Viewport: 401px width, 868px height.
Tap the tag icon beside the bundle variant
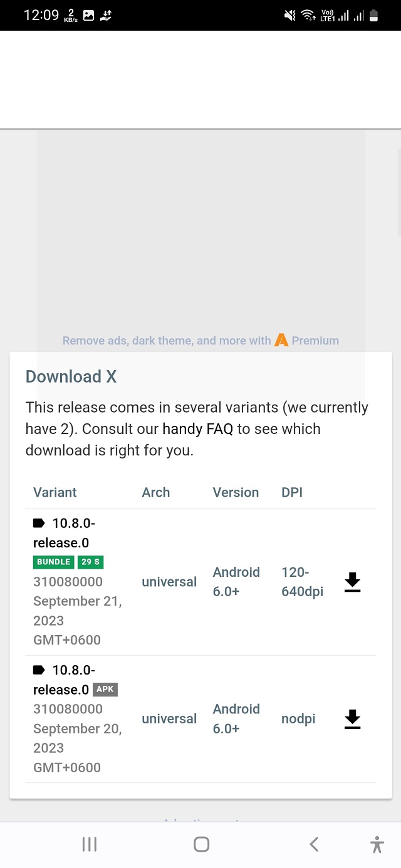tap(39, 523)
